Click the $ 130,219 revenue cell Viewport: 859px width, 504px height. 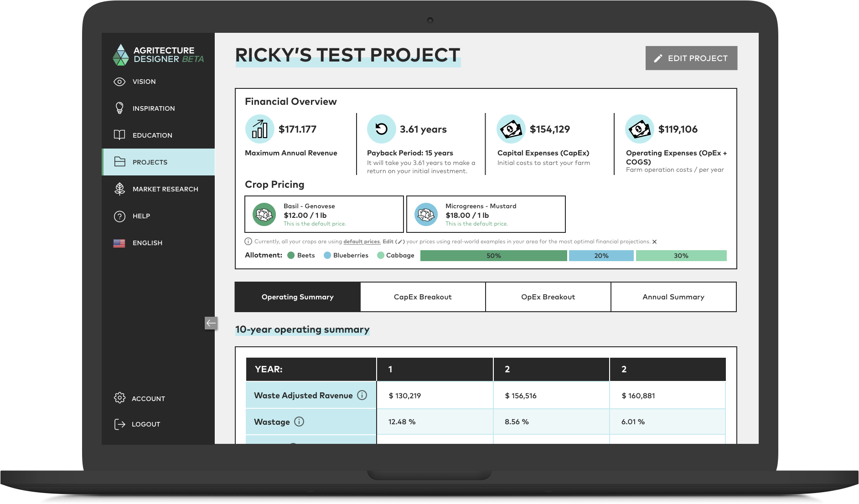(435, 396)
